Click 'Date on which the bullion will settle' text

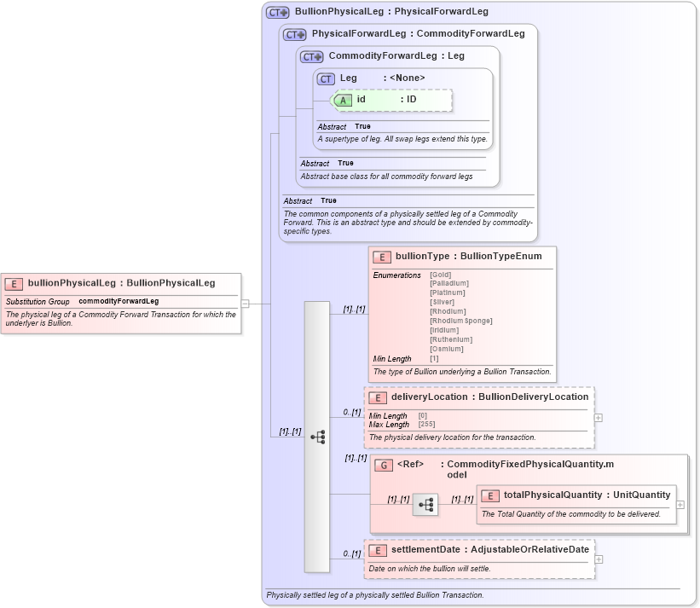click(x=430, y=569)
